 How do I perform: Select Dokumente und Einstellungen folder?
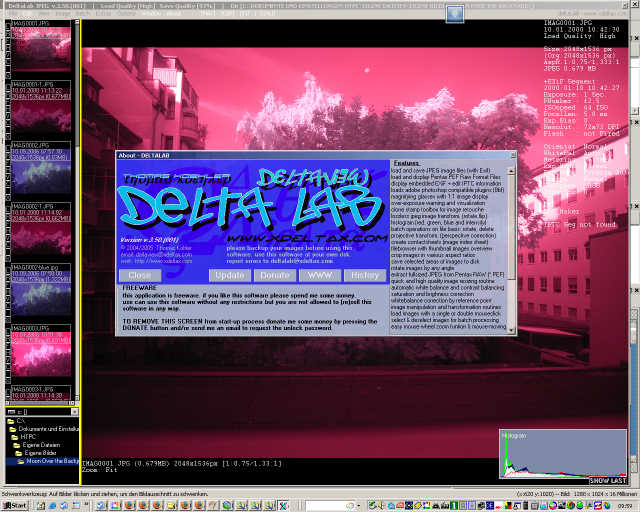pyautogui.click(x=44, y=429)
